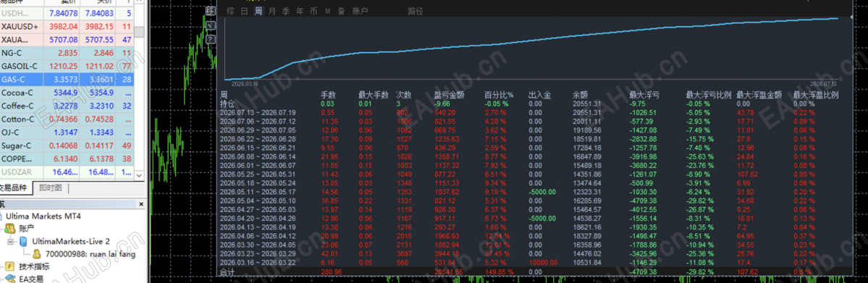
Task: Switch to the 日 daily tab
Action: 244,11
